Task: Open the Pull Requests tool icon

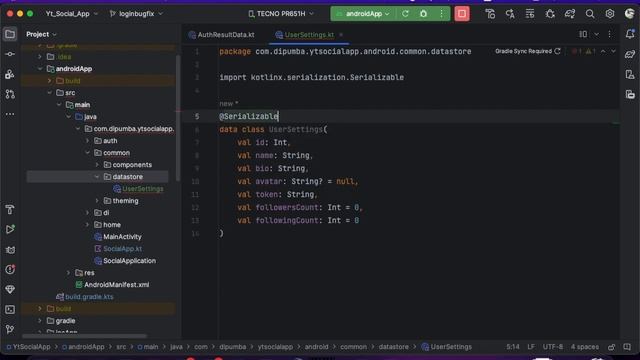Action: 10,94
